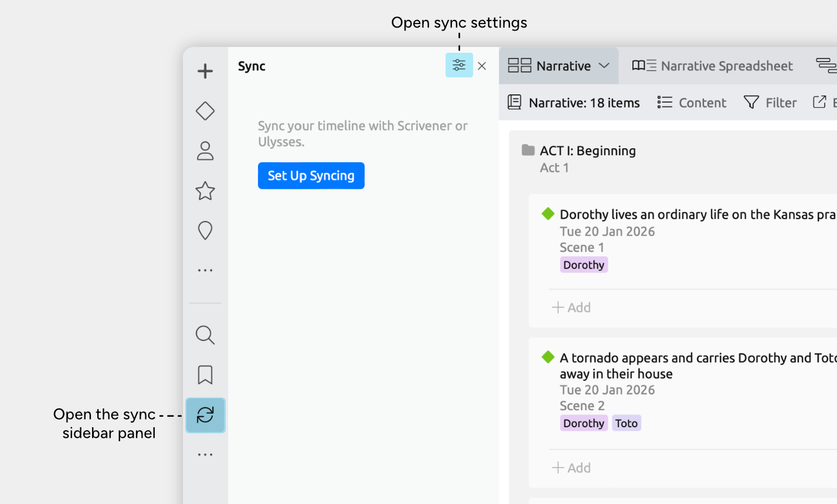This screenshot has width=837, height=504.
Task: Open the search sidebar panel
Action: tap(205, 335)
